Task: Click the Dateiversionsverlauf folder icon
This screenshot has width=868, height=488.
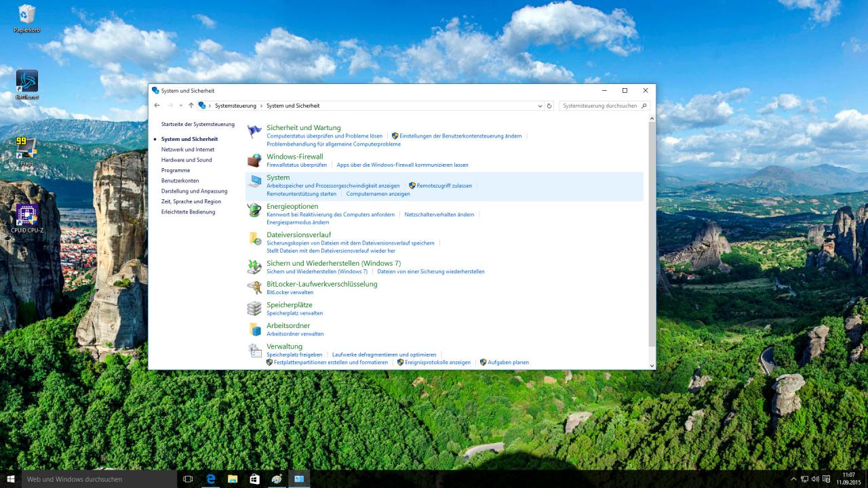Action: (254, 239)
